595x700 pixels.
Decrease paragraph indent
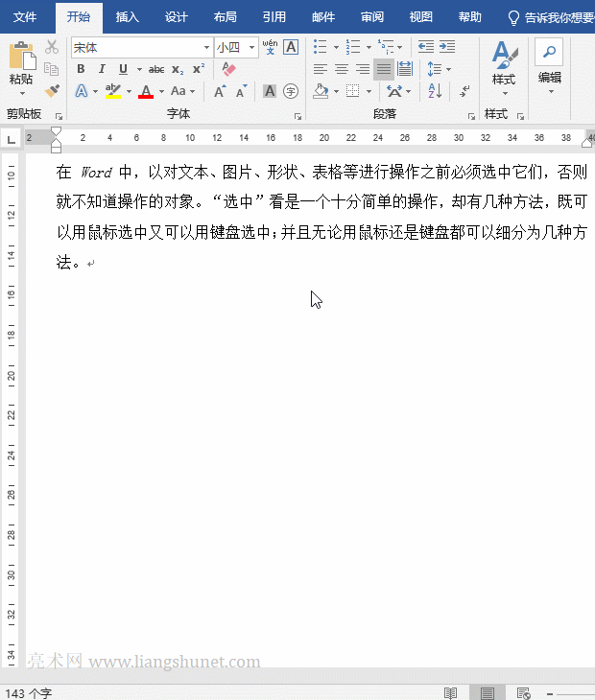click(x=426, y=46)
